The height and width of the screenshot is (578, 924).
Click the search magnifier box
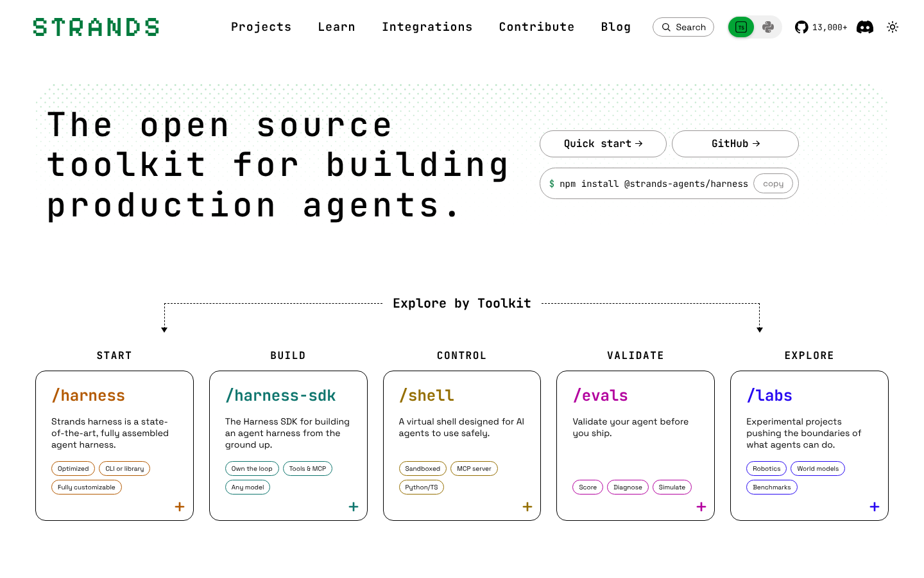point(683,27)
